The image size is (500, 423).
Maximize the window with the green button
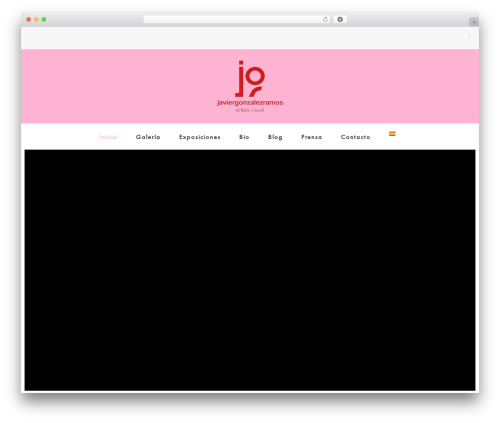(x=44, y=20)
